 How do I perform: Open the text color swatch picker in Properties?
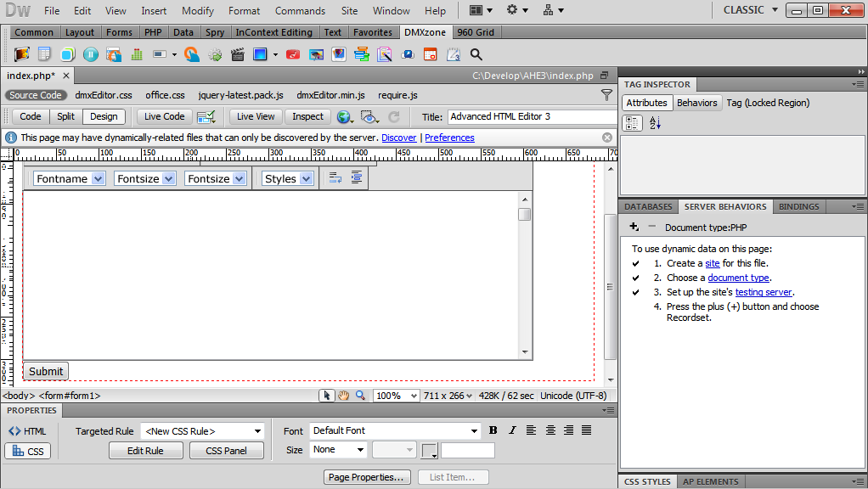(430, 451)
